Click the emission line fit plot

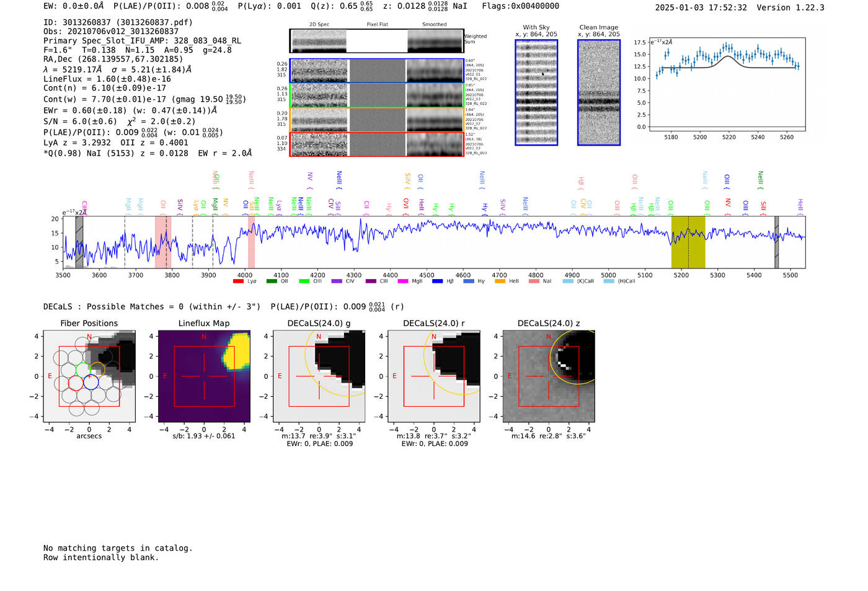727,85
